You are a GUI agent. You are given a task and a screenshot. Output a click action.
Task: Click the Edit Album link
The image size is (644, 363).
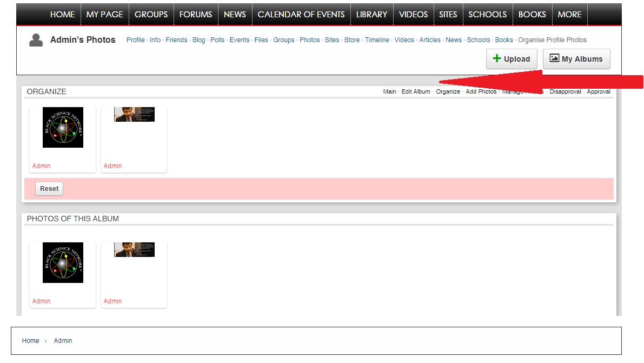(416, 91)
